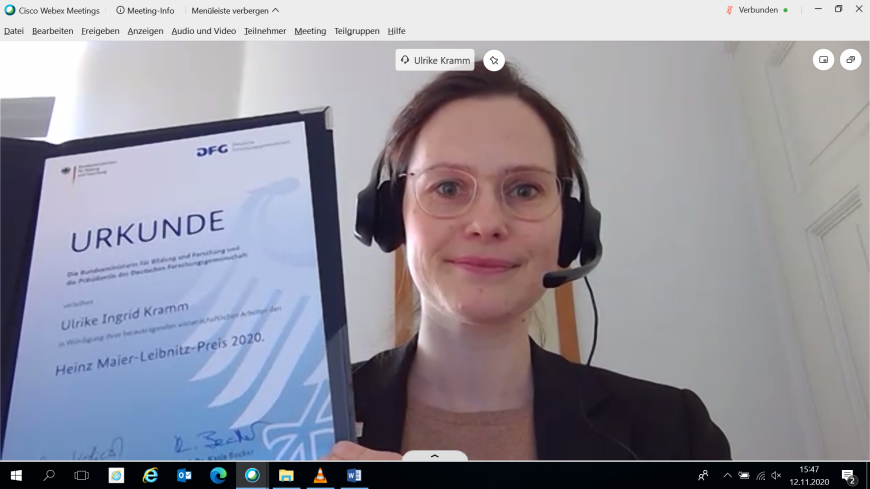
Task: Collapse menu bar with Menüleiste verbergen
Action: click(x=235, y=11)
